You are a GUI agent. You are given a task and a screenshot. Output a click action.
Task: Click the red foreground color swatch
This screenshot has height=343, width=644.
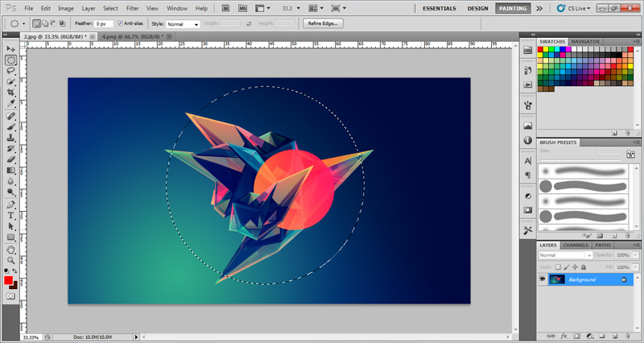pos(8,280)
